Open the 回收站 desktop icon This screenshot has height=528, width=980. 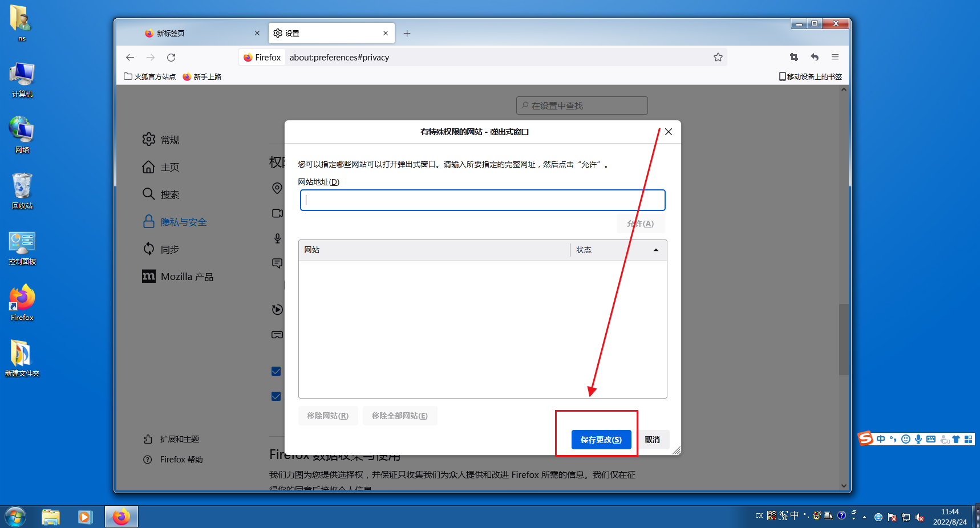22,191
